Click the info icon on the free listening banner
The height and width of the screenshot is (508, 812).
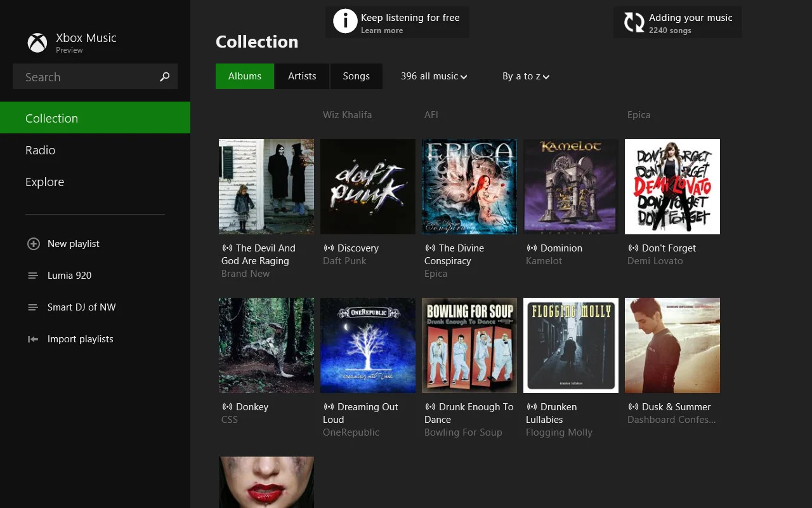[344, 21]
